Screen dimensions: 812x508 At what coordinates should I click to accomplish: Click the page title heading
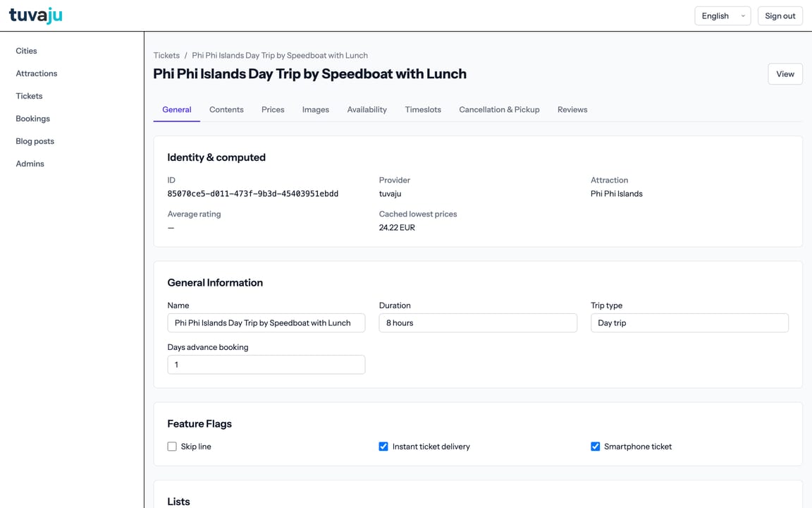[x=309, y=73]
